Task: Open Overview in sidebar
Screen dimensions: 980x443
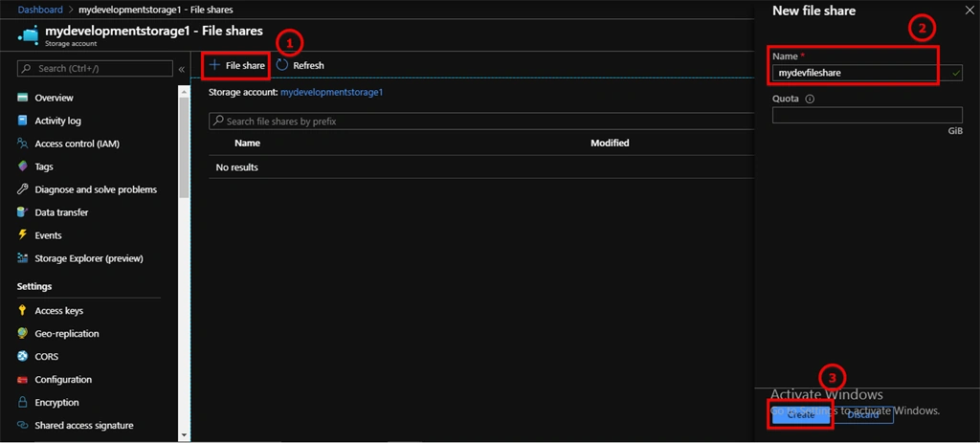Action: (x=54, y=98)
